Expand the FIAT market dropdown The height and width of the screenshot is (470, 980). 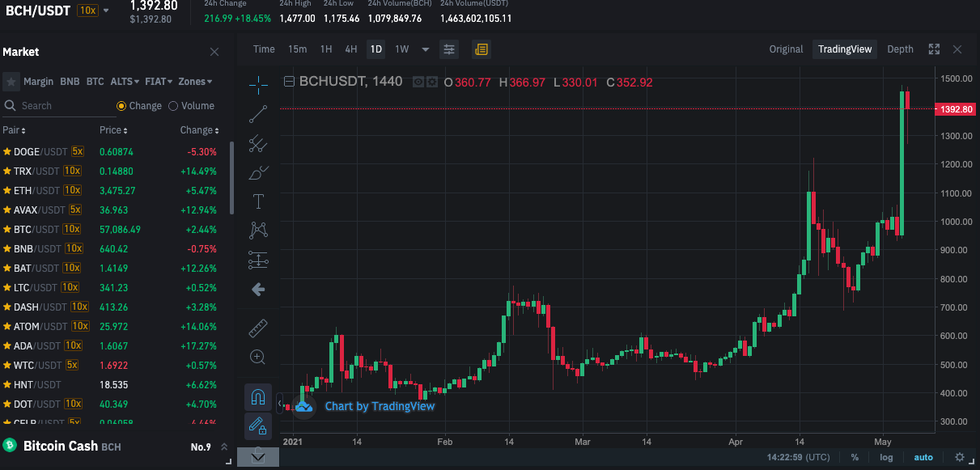tap(159, 82)
